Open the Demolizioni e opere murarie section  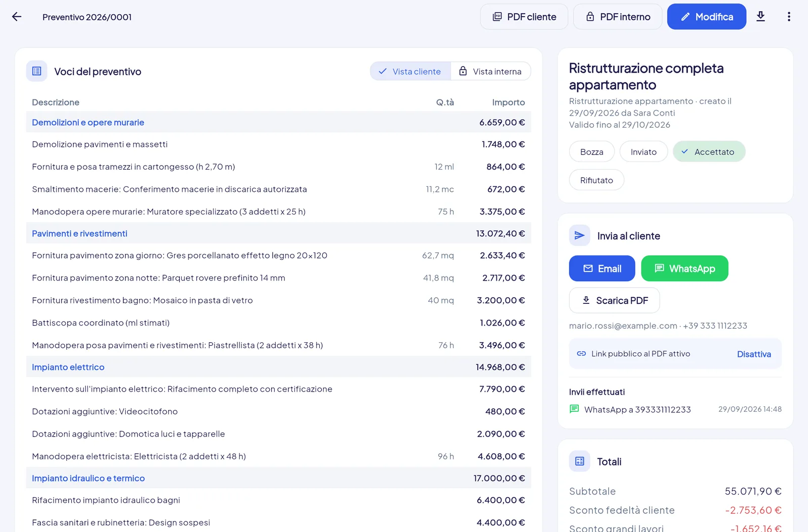click(279, 122)
